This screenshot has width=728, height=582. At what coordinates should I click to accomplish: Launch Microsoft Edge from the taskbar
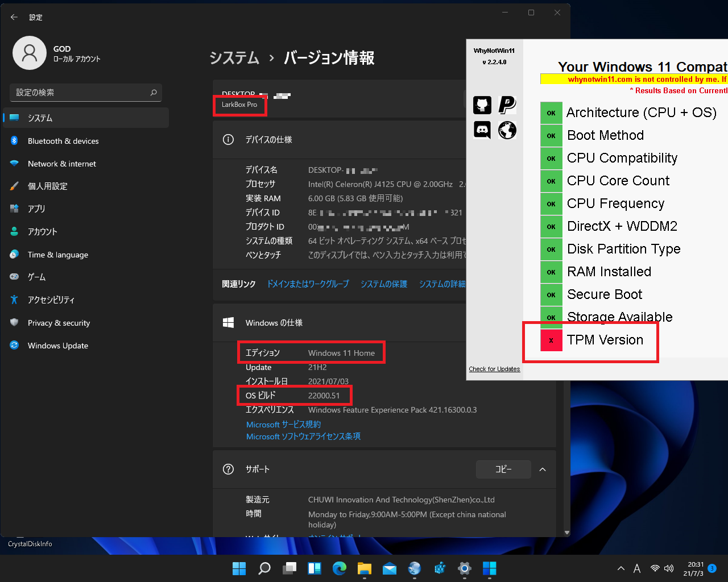tap(340, 568)
